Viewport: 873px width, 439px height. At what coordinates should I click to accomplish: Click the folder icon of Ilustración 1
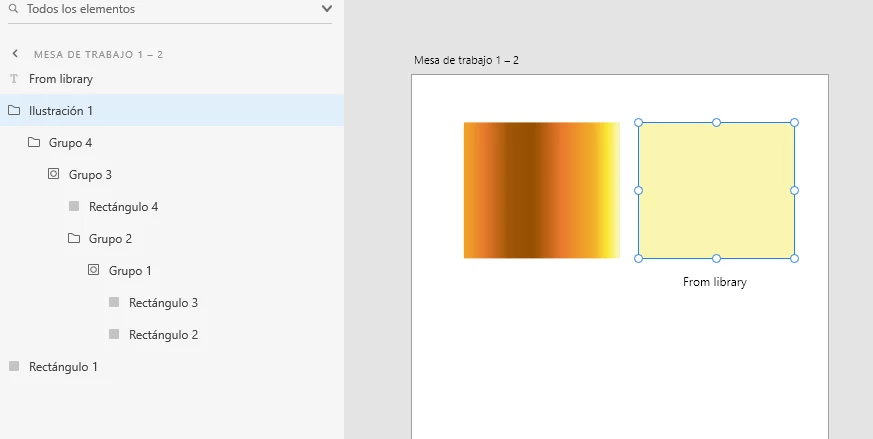pos(14,110)
